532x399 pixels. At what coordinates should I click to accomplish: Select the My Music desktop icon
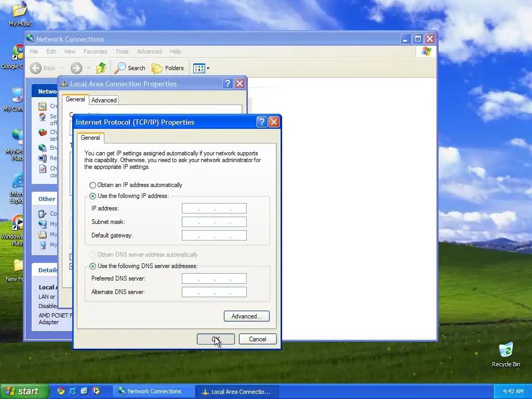(20, 14)
